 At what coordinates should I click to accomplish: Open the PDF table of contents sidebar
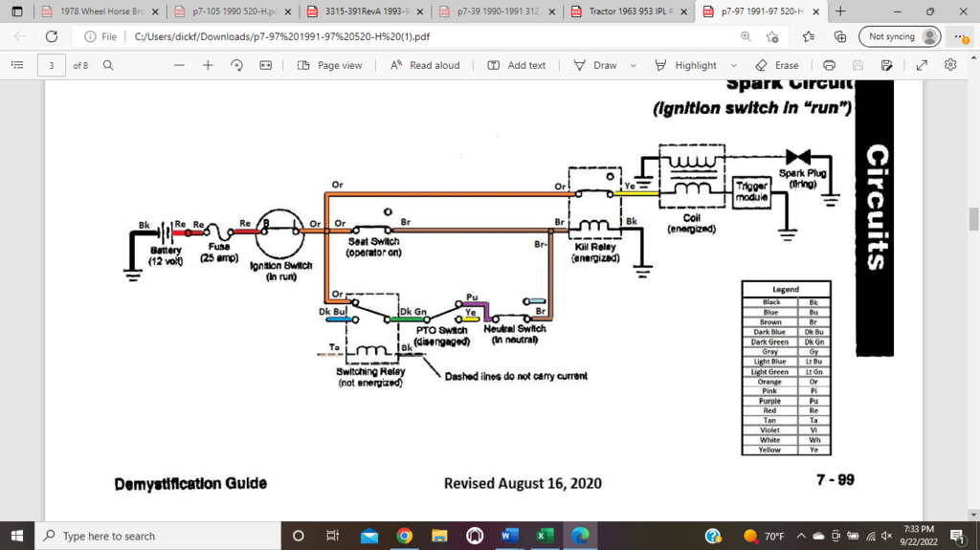coord(16,65)
